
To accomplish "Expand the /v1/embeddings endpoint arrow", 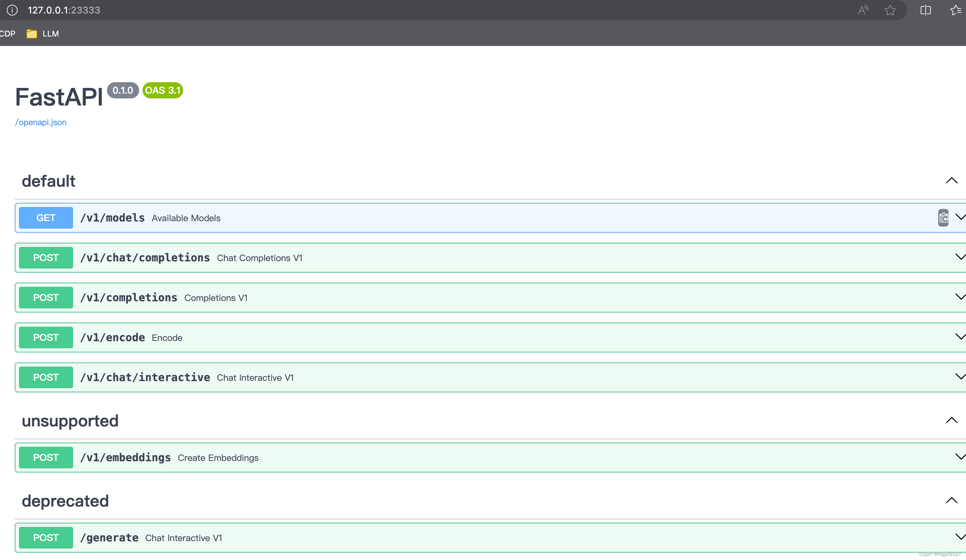I will (960, 457).
